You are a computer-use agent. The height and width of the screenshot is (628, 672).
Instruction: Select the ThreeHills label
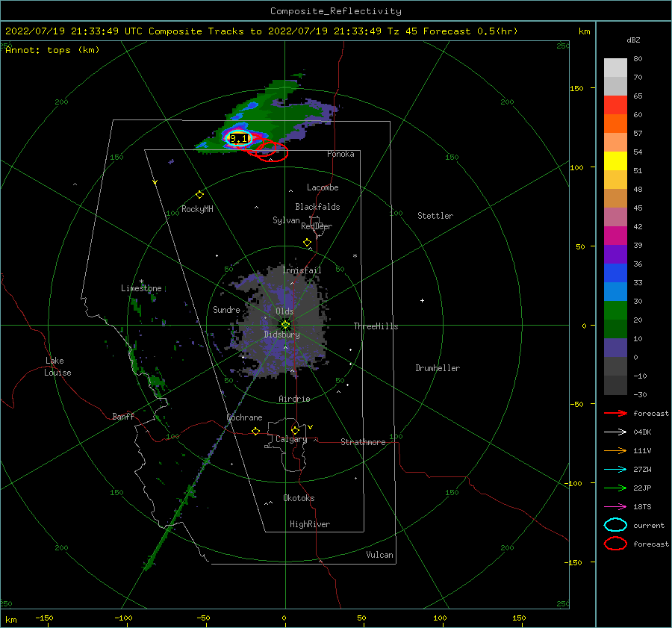(376, 326)
